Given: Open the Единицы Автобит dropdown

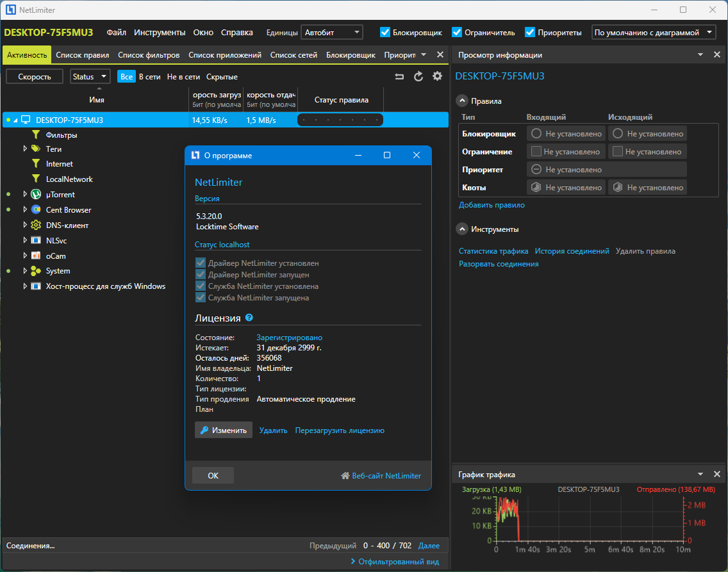Looking at the screenshot, I should (x=332, y=32).
